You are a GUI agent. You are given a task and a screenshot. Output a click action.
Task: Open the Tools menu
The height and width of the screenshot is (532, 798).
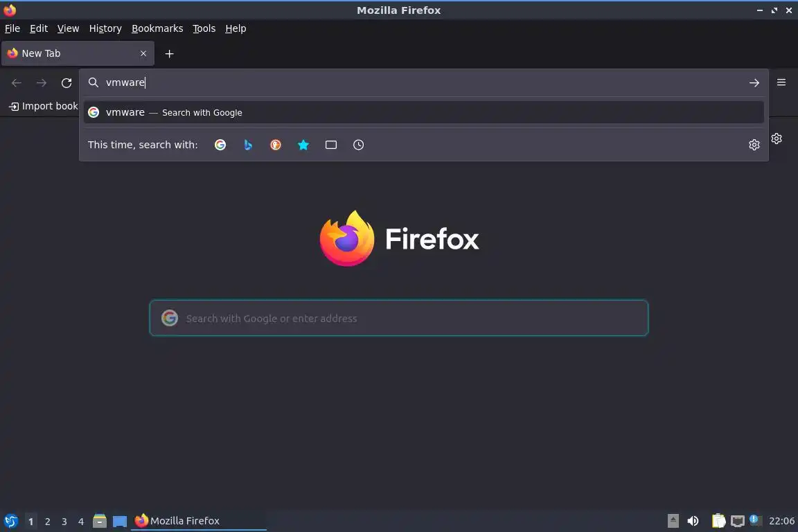[204, 28]
